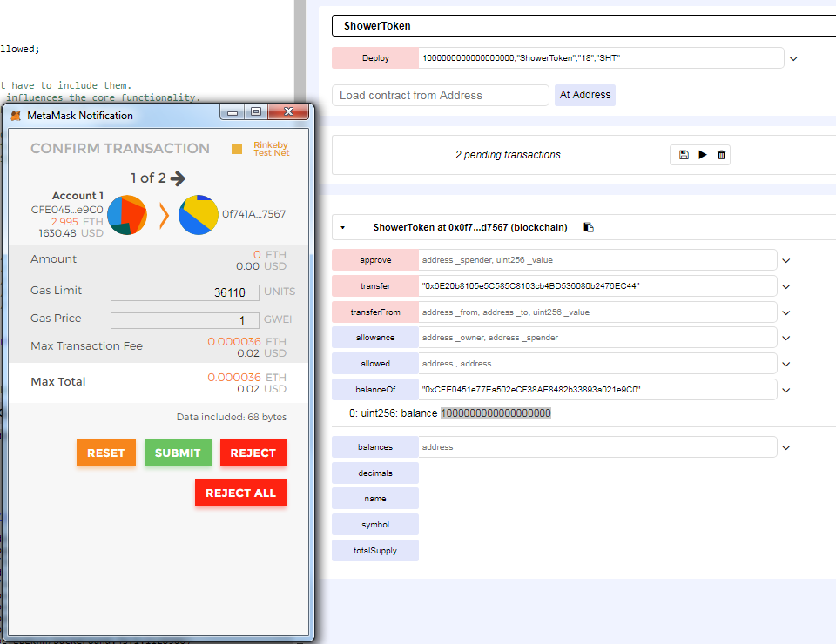The width and height of the screenshot is (836, 644).
Task: Click the allowance parameters input
Action: coord(597,338)
